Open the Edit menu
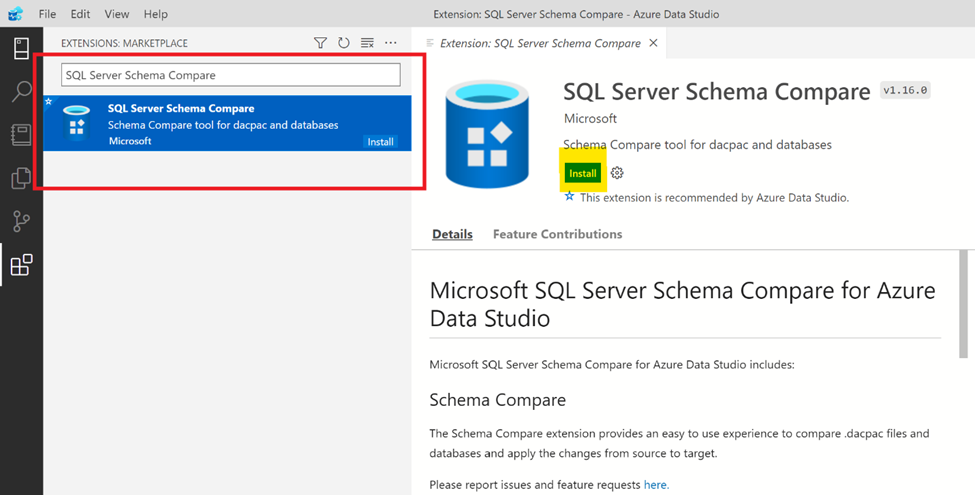The width and height of the screenshot is (975, 495). [82, 15]
